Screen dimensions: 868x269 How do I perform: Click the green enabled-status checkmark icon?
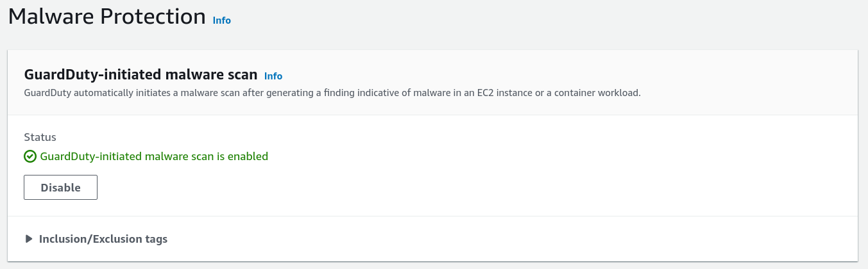coord(30,156)
